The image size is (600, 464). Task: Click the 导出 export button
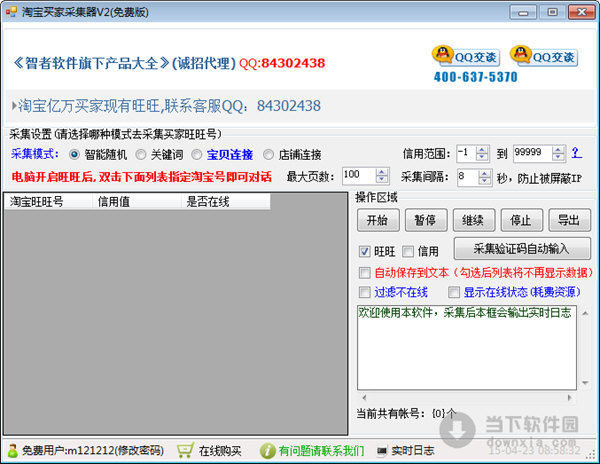569,220
